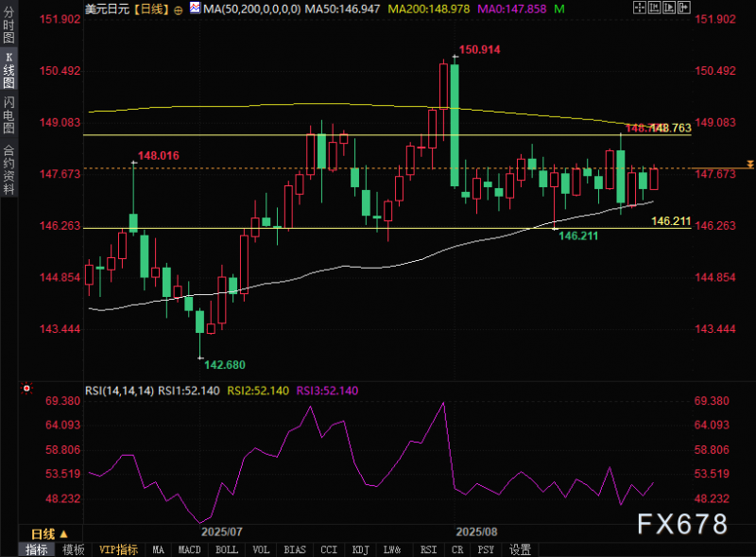Click the RSI2:52.140 value

click(258, 391)
